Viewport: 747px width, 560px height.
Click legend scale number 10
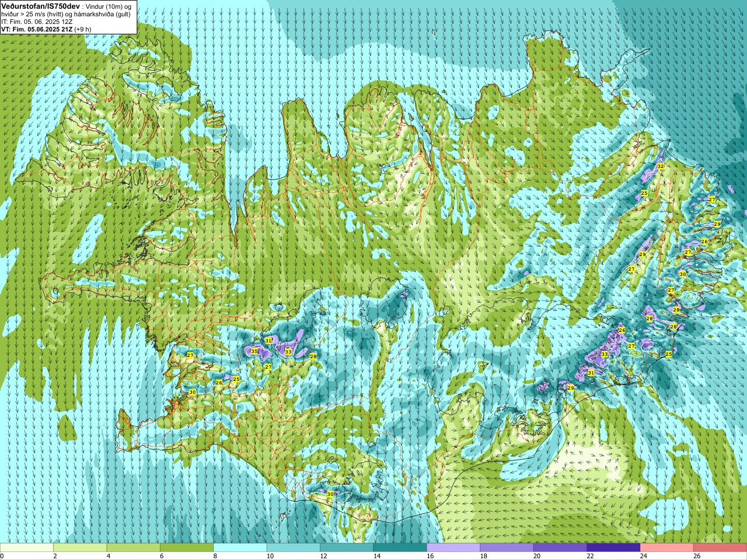coord(270,556)
